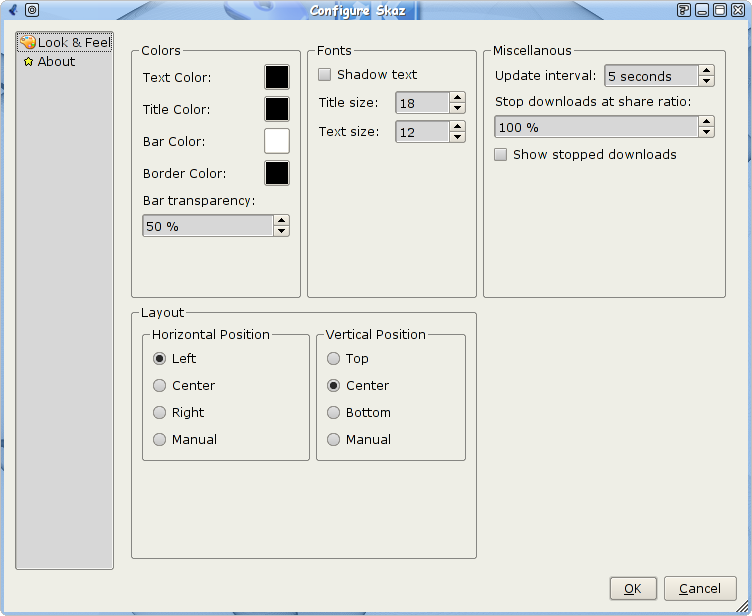Increase Update interval with up arrow
Screen dimensions: 752x616
[706, 71]
